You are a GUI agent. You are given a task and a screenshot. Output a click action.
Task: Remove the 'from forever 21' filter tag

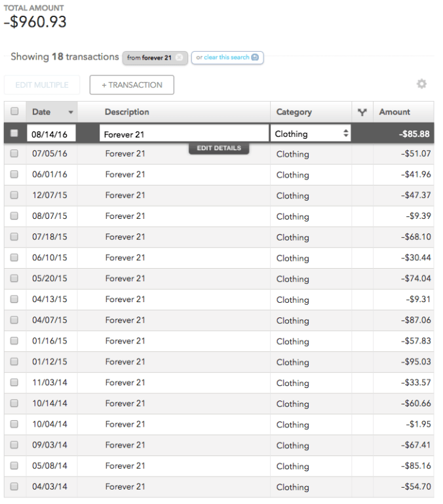pyautogui.click(x=179, y=58)
